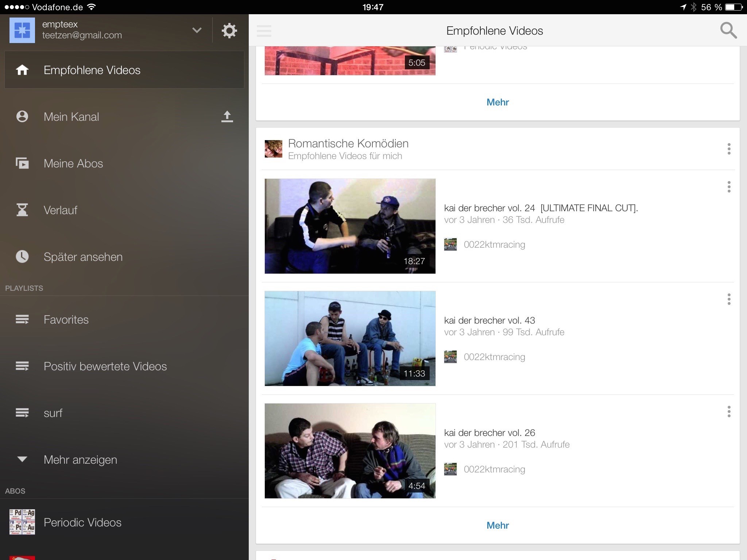
Task: Play the partially visible 5:05 video thumbnail
Action: click(350, 61)
